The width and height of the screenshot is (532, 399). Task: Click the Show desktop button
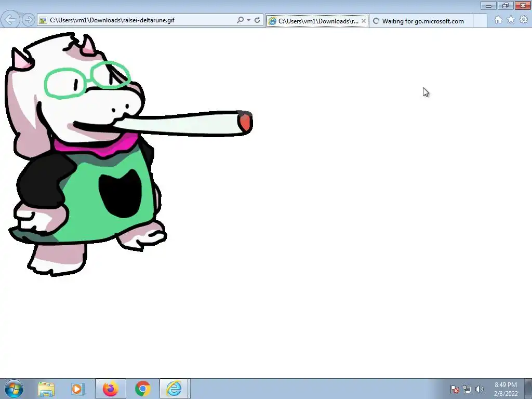(x=528, y=389)
